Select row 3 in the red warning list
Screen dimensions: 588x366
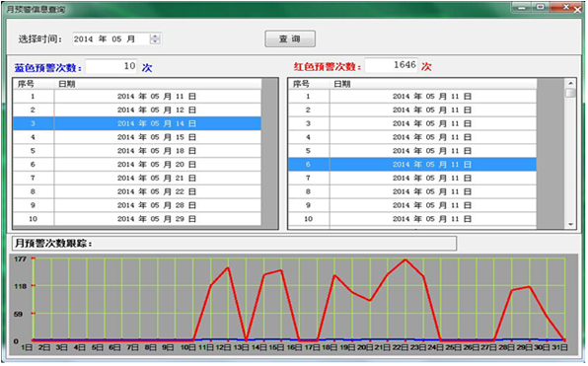point(412,123)
